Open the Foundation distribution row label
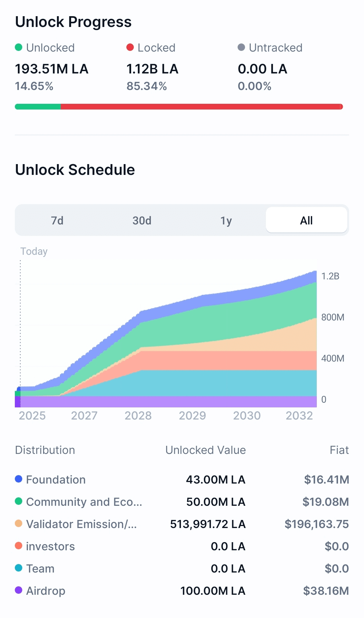This screenshot has height=618, width=364. pyautogui.click(x=56, y=480)
